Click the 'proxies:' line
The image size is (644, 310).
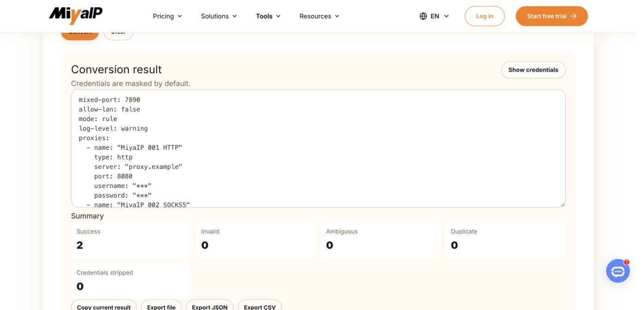tap(94, 138)
